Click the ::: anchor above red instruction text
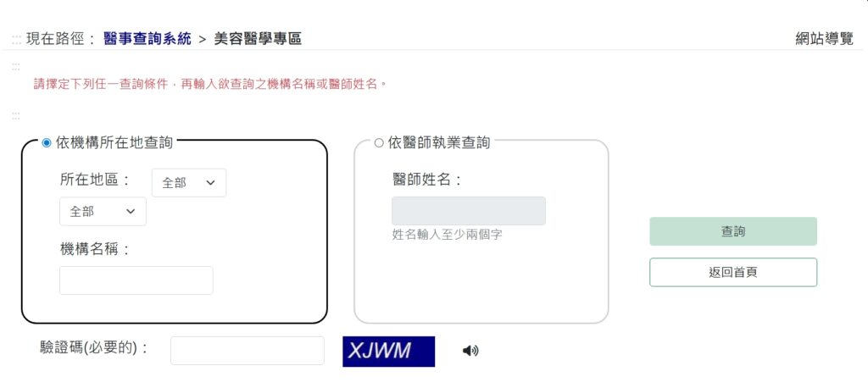Screen dimensions: 868x388 click(x=16, y=66)
